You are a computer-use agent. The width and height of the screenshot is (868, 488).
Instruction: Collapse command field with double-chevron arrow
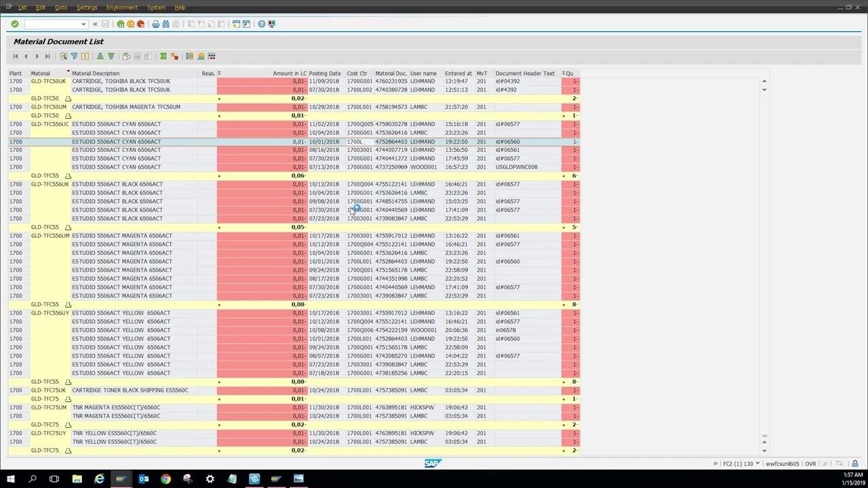95,24
